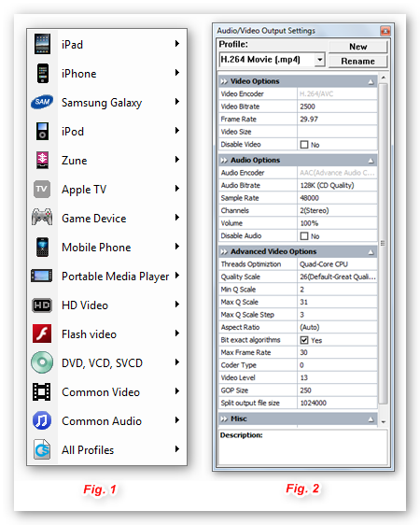Click the Quality Scale value 26(Default-Great Quali...

pos(337,277)
